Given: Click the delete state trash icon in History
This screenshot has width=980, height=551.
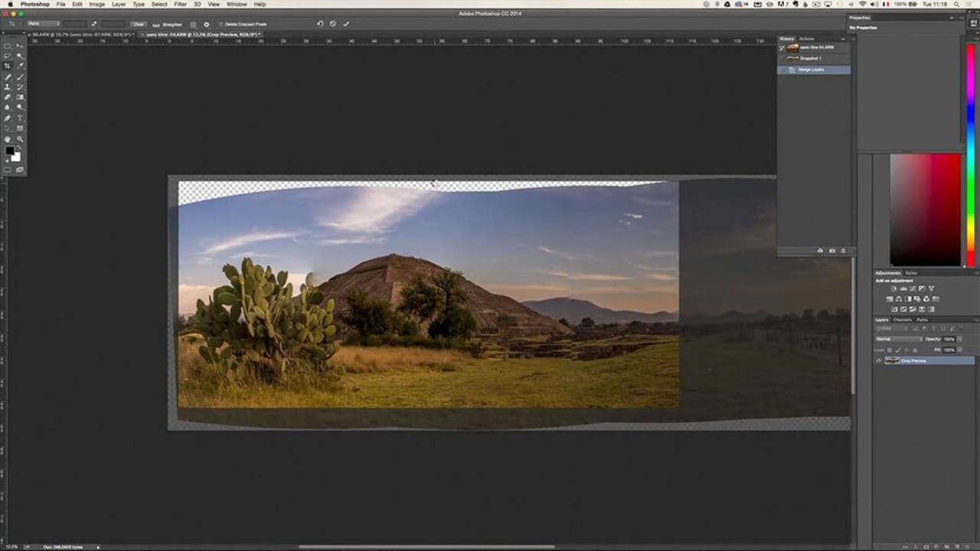Looking at the screenshot, I should point(844,251).
